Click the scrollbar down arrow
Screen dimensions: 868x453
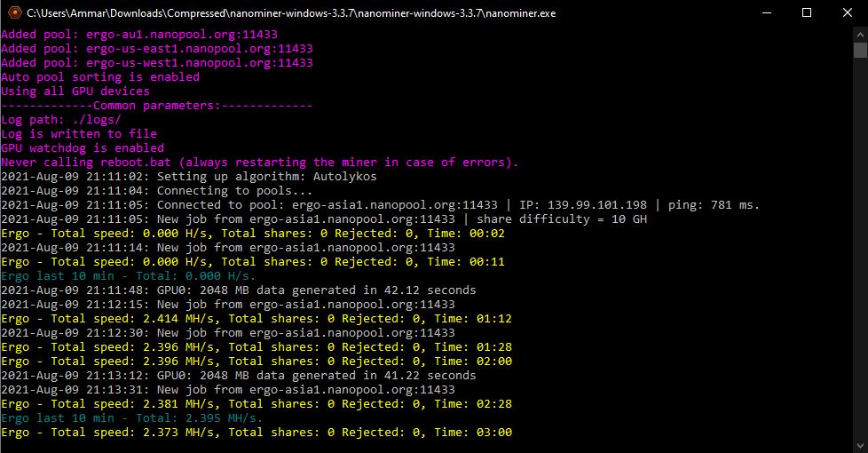[x=860, y=445]
